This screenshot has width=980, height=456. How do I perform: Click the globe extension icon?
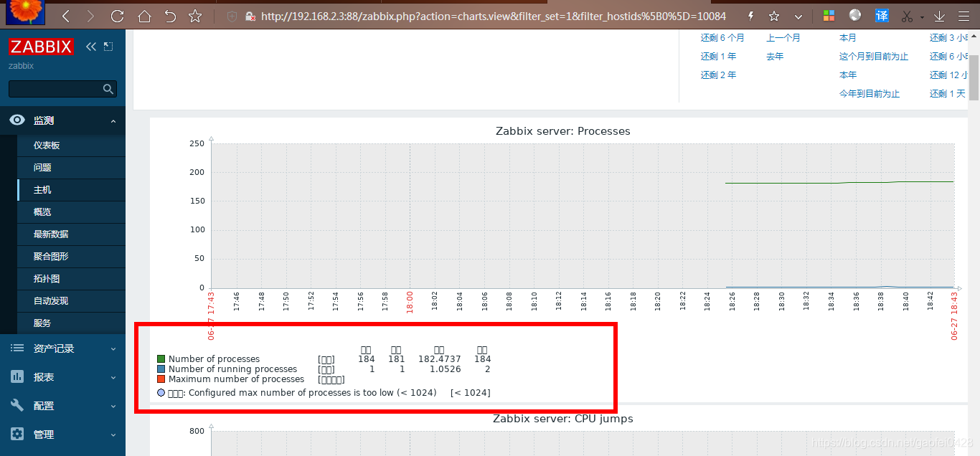[855, 15]
